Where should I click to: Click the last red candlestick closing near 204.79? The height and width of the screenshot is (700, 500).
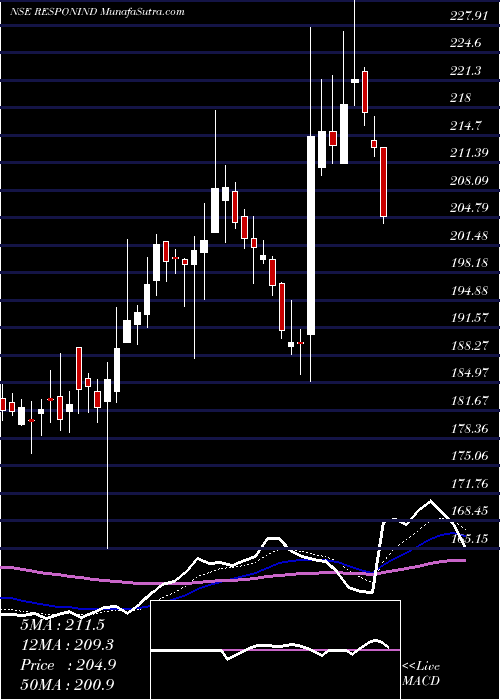pos(383,182)
